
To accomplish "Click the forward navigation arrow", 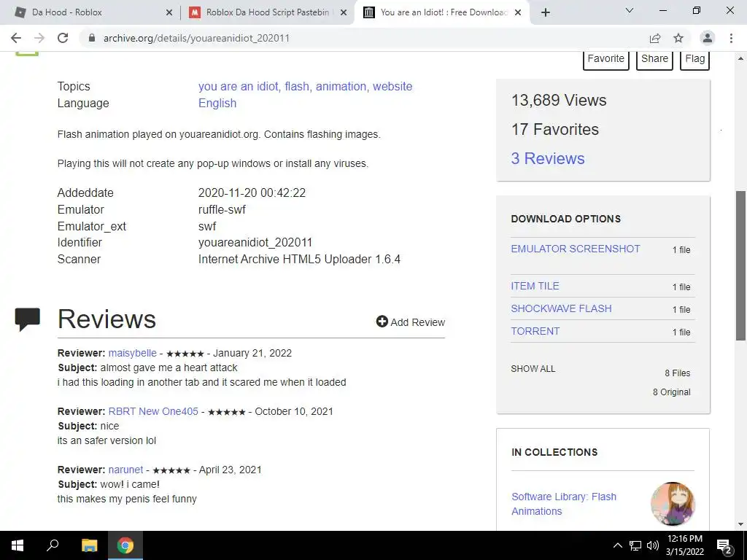I will point(39,38).
